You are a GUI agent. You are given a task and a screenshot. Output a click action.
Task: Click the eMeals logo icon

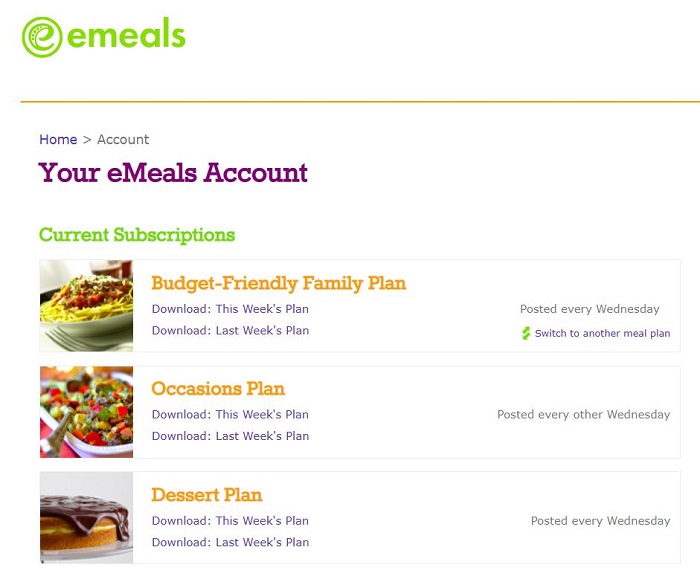coord(42,37)
